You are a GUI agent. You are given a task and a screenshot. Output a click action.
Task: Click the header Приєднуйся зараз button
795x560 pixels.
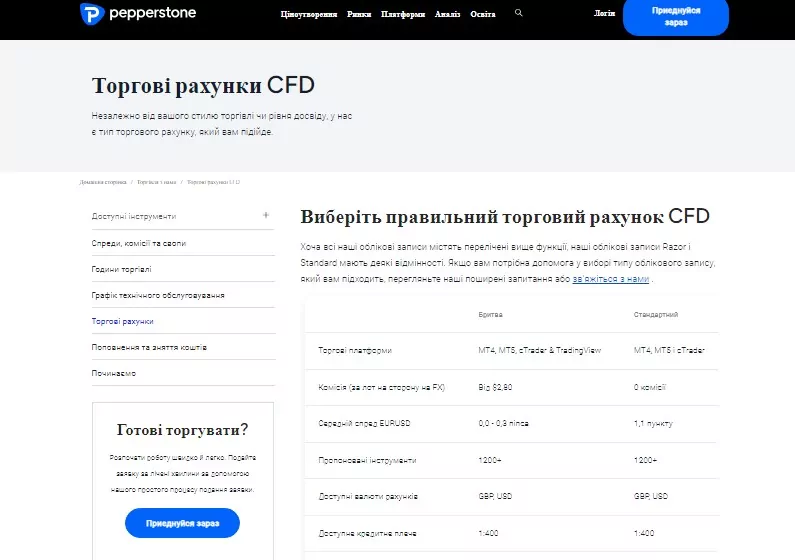pos(676,17)
